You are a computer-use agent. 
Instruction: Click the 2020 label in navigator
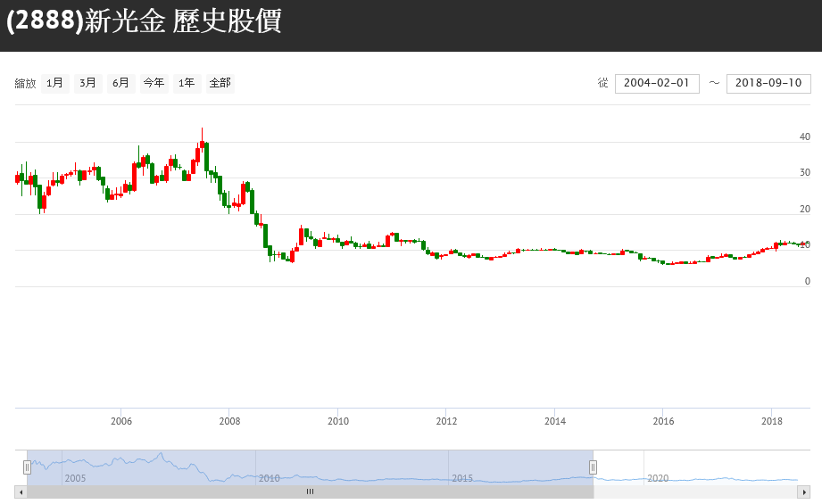tap(658, 478)
